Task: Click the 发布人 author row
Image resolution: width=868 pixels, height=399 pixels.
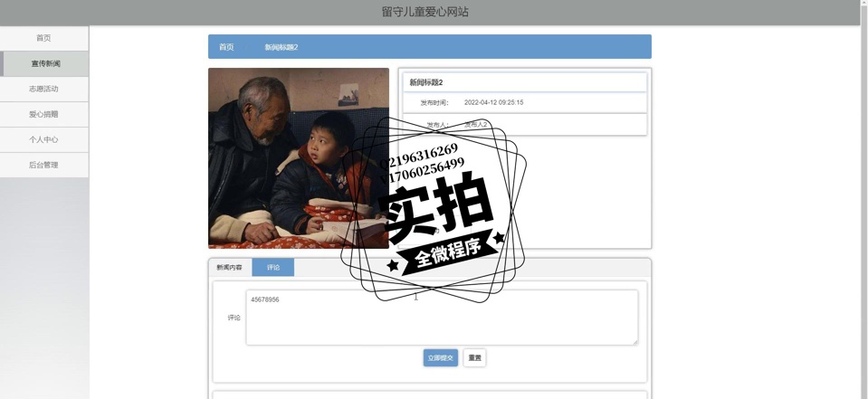Action: 524,124
